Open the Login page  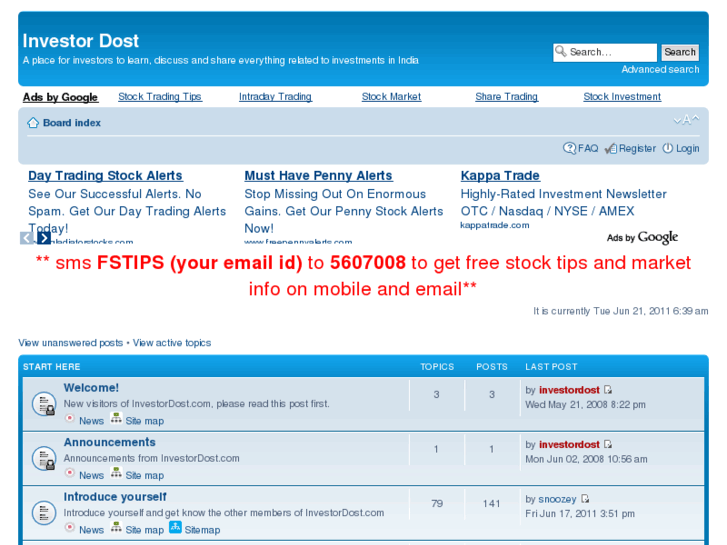click(x=688, y=148)
